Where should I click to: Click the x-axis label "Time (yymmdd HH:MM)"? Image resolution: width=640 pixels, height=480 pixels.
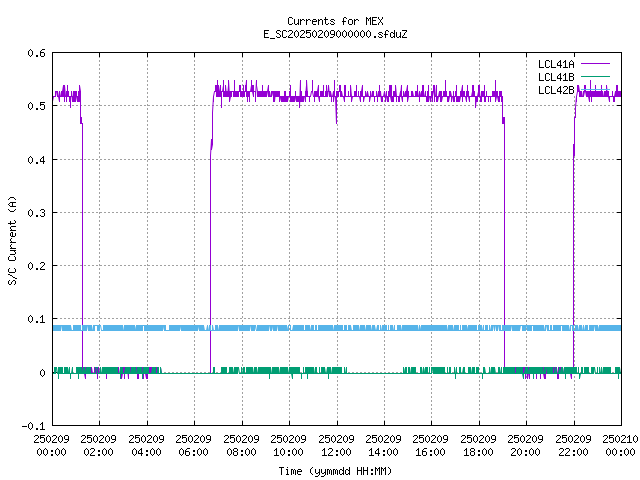(335, 471)
